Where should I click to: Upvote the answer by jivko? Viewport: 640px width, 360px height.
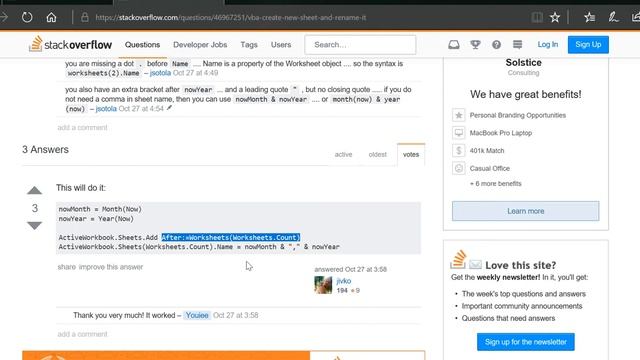coord(35,190)
